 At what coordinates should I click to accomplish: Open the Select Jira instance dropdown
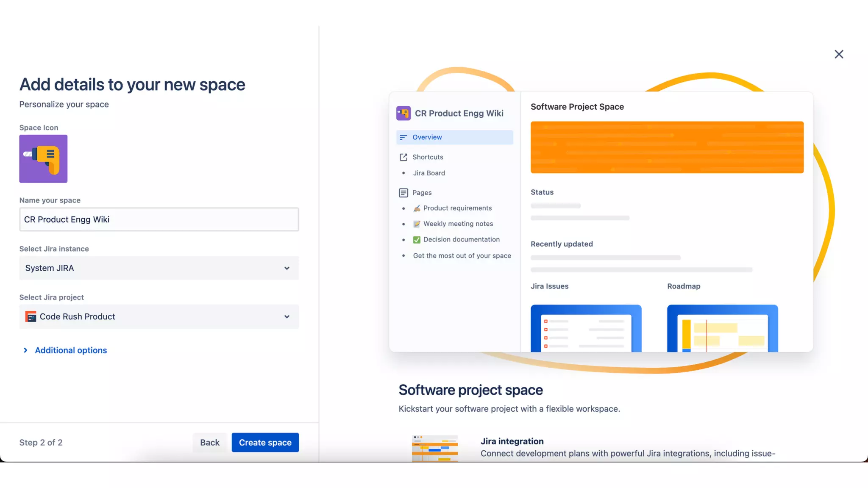click(159, 268)
